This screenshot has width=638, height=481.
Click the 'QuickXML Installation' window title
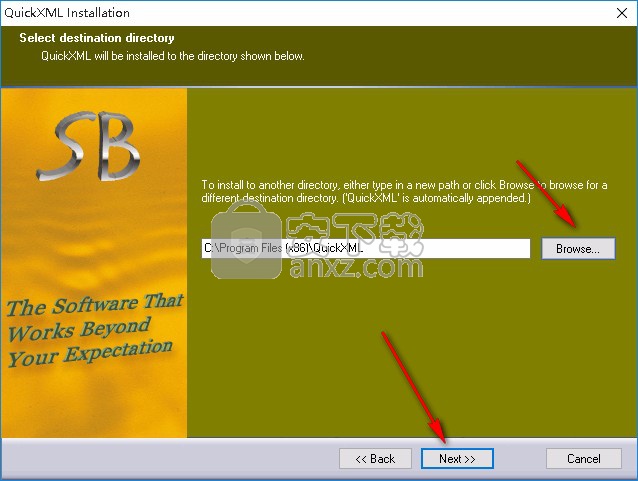(x=67, y=13)
